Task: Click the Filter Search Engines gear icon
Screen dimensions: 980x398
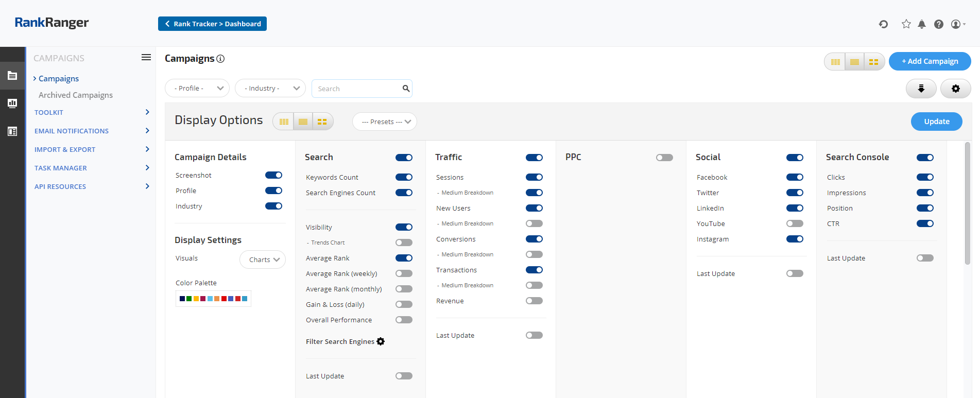Action: (x=381, y=341)
